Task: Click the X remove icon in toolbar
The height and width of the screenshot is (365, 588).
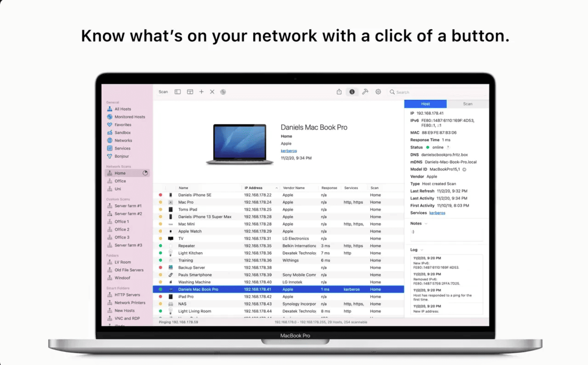Action: coord(212,92)
